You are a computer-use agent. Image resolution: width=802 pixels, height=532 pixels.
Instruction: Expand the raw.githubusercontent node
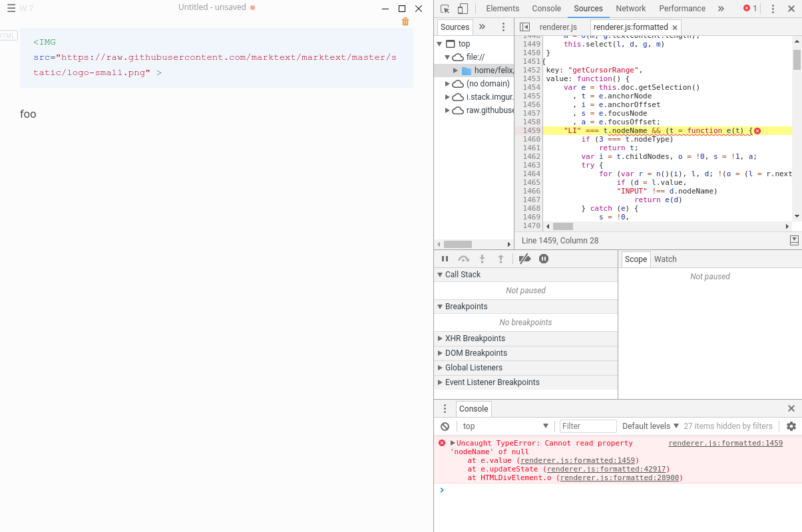(448, 110)
